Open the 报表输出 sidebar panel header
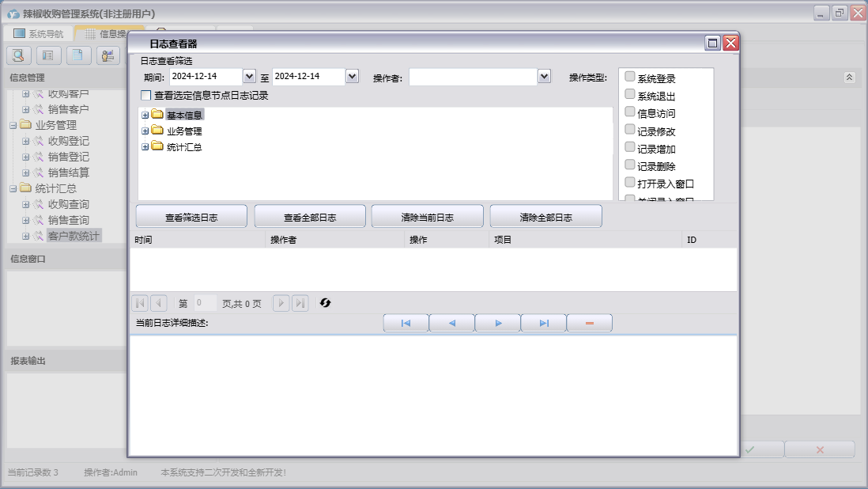Screen dimensions: 868x489 point(66,361)
